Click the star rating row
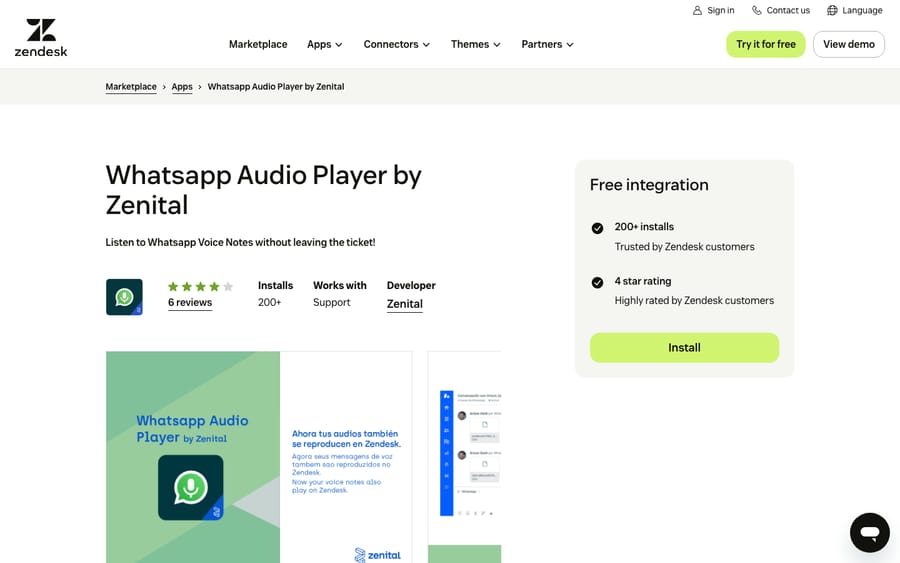900x563 pixels. coord(200,286)
